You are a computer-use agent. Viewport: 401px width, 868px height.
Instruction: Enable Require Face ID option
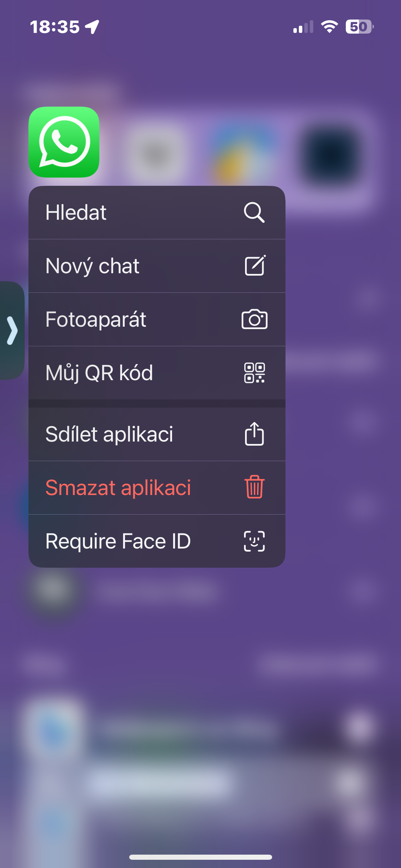(118, 541)
